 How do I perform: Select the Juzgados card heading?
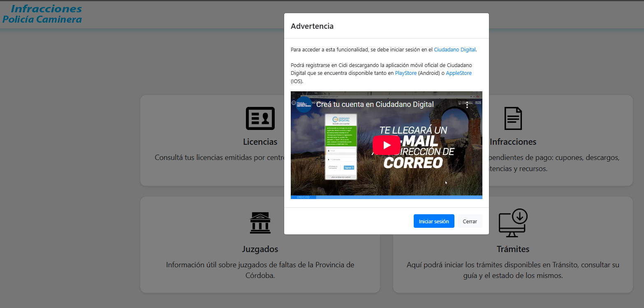point(260,249)
